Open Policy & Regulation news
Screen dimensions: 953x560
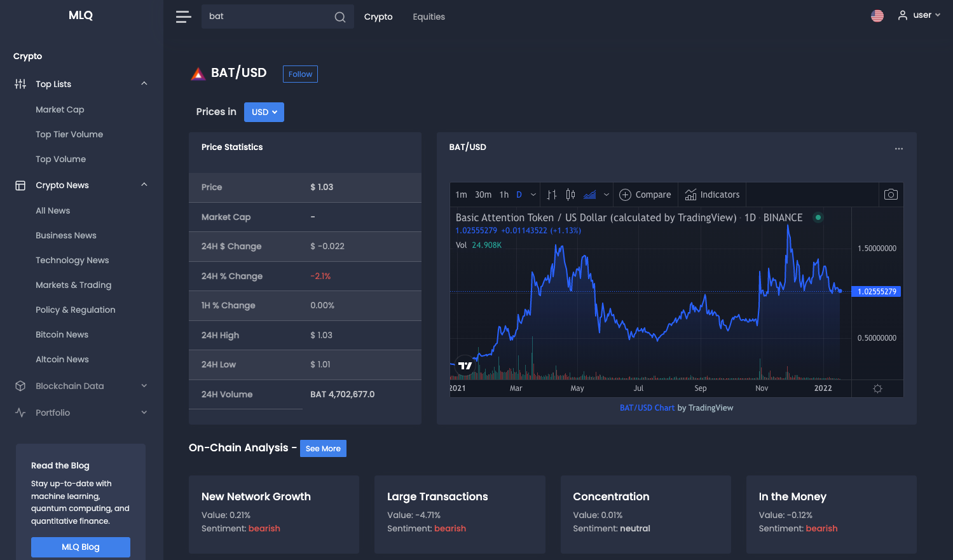click(x=76, y=310)
